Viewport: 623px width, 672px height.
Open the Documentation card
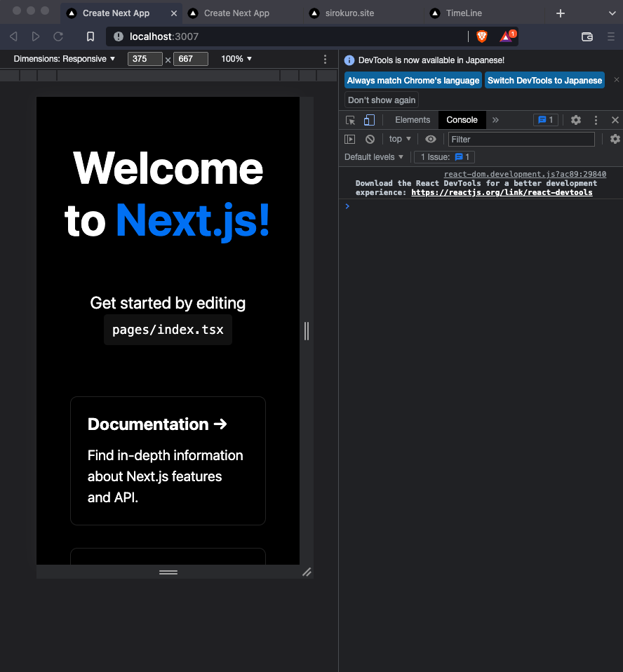[168, 461]
